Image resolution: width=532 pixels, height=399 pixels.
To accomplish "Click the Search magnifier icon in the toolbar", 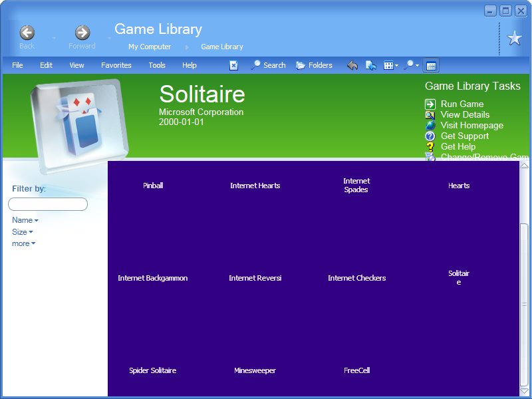I will [x=255, y=65].
